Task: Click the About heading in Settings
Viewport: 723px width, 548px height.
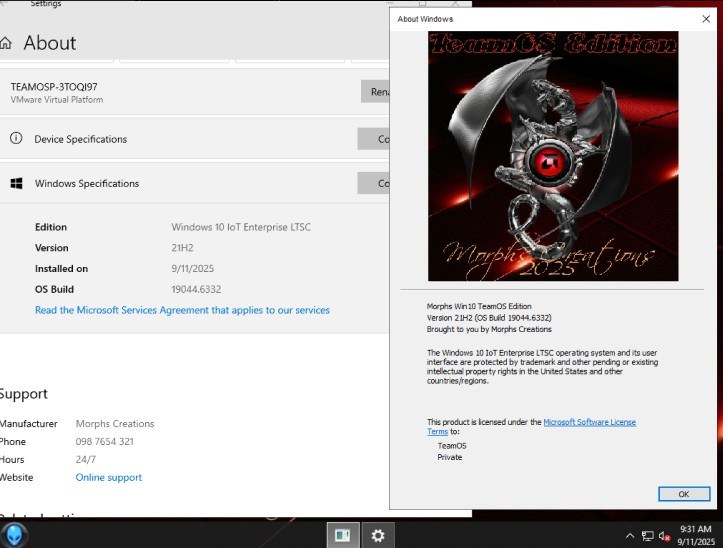Action: coord(50,43)
